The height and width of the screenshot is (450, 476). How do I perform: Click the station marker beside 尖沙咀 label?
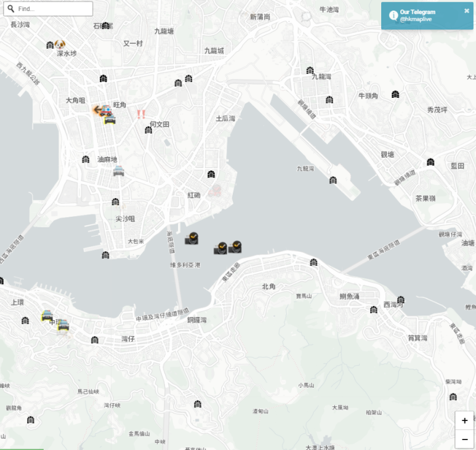(x=115, y=202)
